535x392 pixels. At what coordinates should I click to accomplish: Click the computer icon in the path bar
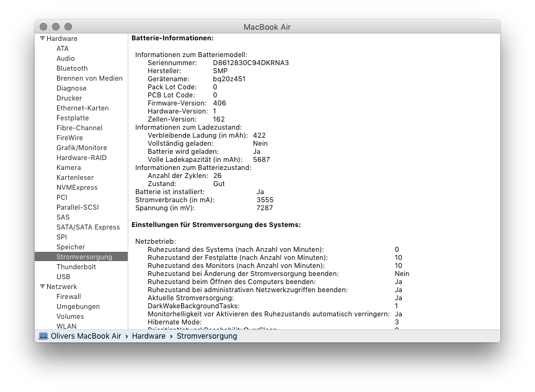[43, 336]
